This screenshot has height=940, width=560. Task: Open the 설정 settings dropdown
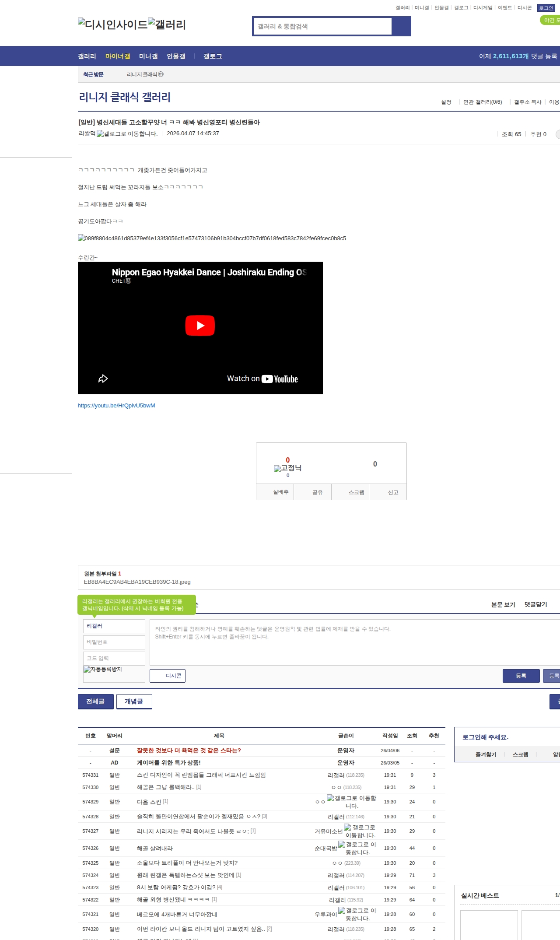(446, 102)
